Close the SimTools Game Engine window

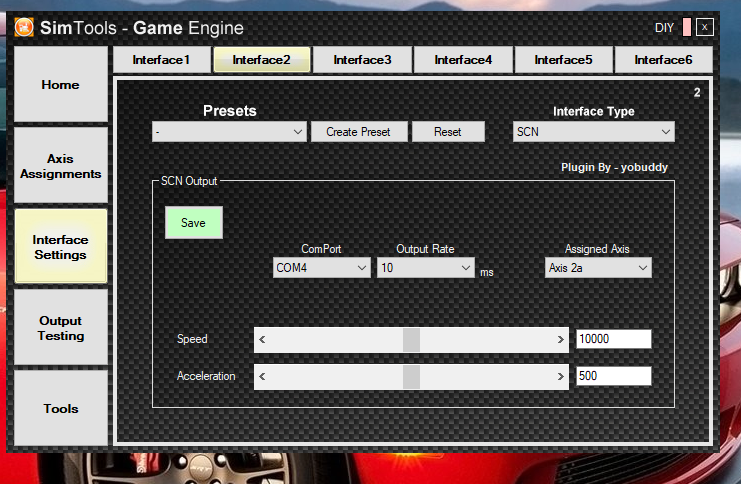click(x=704, y=27)
